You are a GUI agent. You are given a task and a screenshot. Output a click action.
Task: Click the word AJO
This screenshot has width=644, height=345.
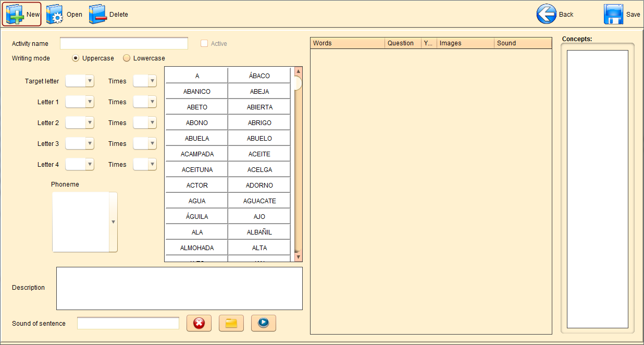pos(259,216)
